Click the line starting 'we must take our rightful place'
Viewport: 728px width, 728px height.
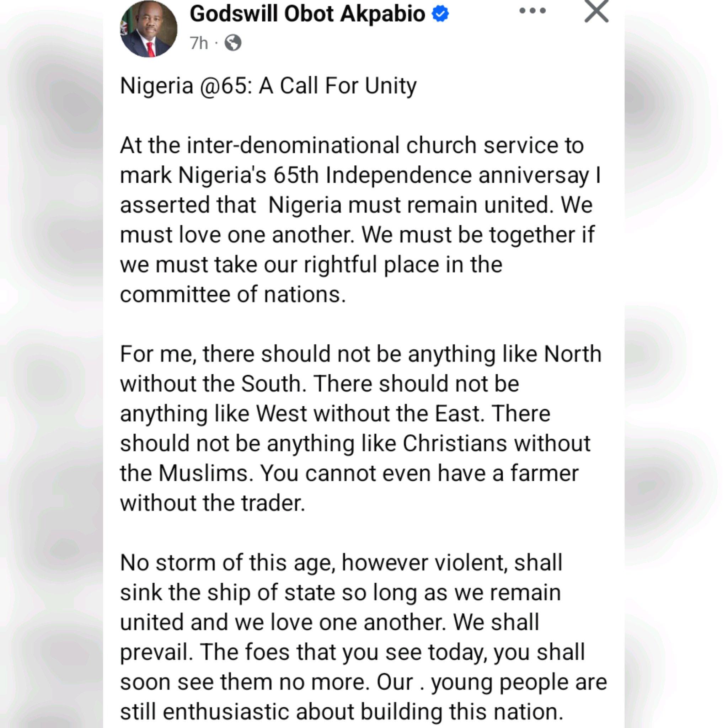(311, 264)
